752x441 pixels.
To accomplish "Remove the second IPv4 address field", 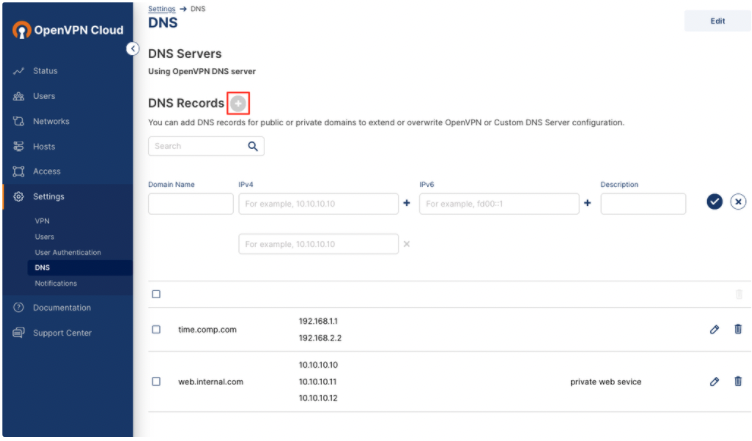I will (x=407, y=244).
